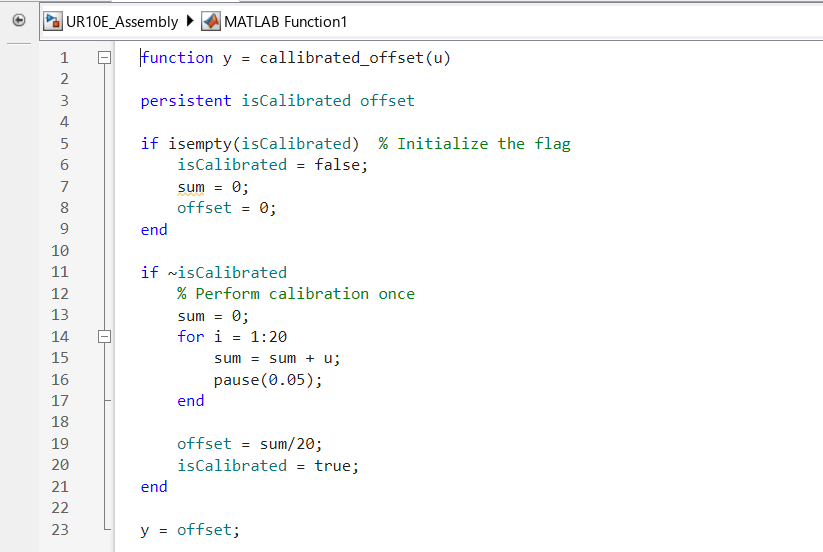Click line number 3 in the gutter

point(64,100)
